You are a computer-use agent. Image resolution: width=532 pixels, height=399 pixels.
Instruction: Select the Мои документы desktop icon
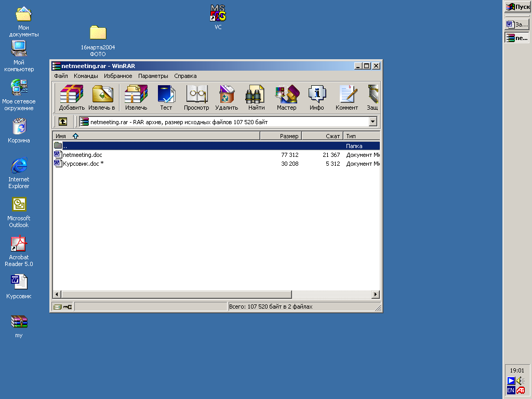(x=23, y=22)
